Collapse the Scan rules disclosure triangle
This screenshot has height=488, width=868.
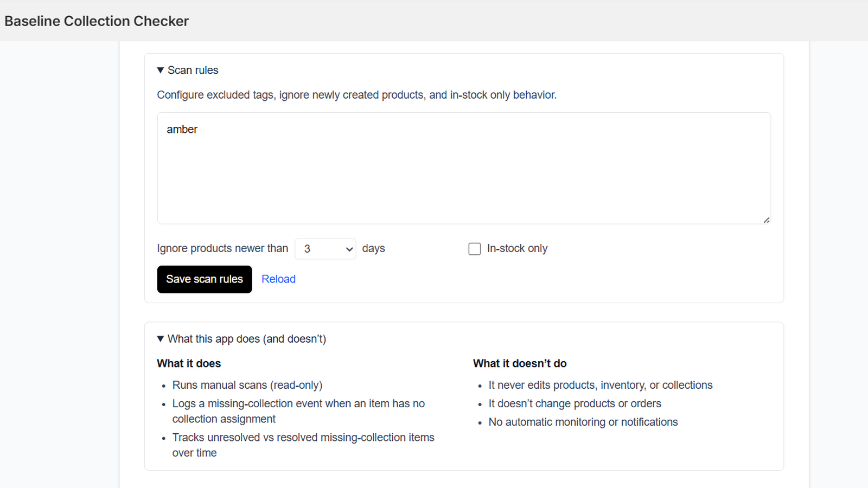[x=161, y=70]
